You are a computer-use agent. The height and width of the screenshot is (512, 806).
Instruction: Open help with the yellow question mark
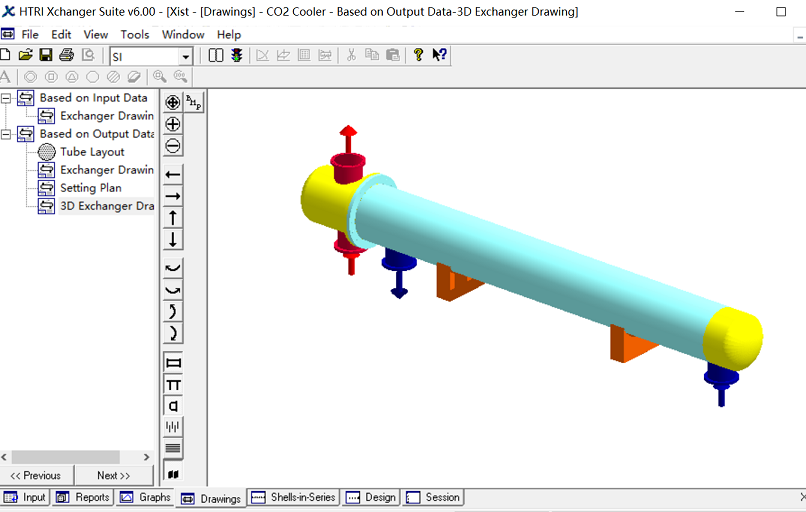click(418, 55)
